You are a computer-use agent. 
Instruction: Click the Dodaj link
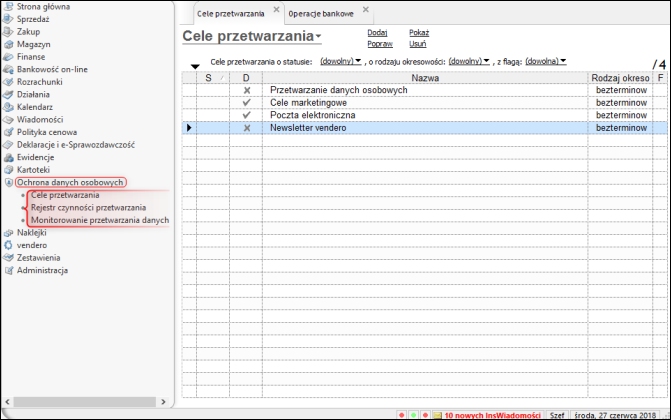click(x=377, y=33)
